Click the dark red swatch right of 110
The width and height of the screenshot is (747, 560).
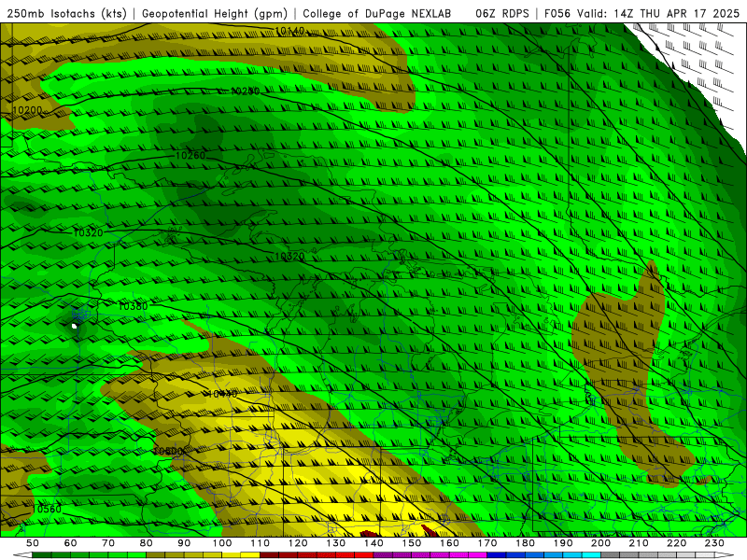[269, 555]
